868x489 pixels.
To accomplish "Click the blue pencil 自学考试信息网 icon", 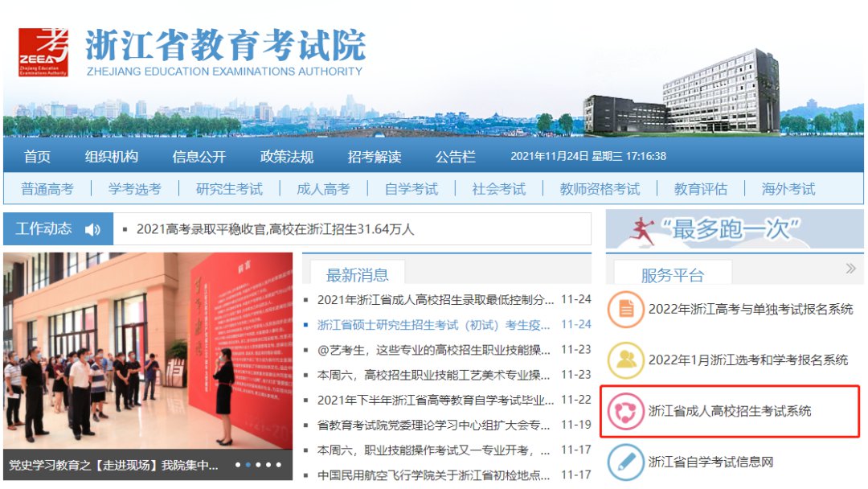I will [x=626, y=462].
